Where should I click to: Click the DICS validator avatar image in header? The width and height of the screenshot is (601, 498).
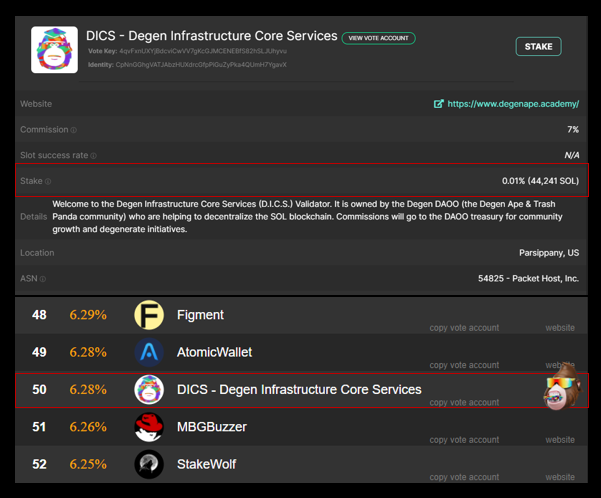(x=54, y=49)
